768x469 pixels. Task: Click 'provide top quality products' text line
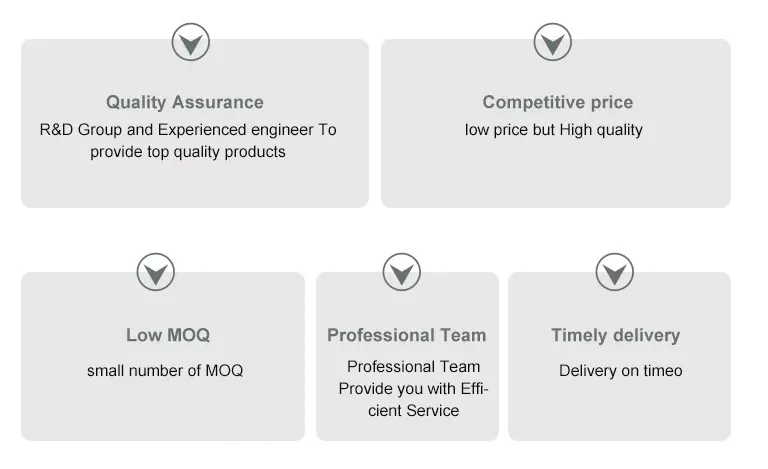(188, 152)
